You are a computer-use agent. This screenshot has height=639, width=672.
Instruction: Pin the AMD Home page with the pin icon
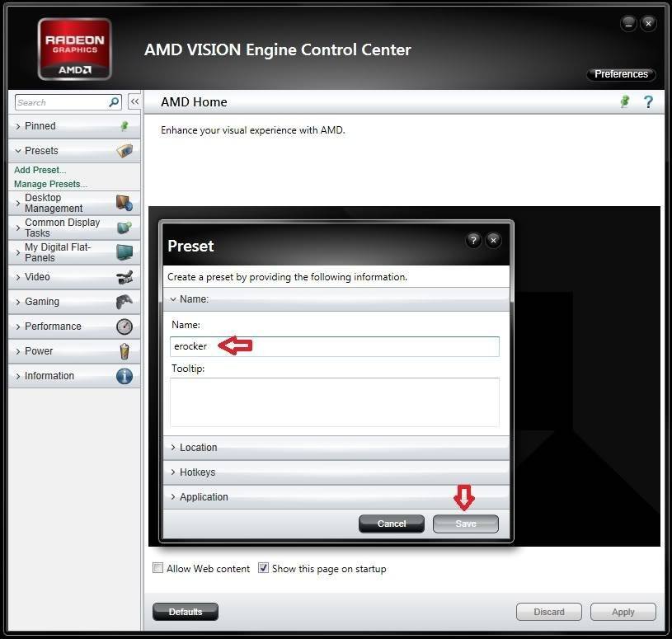click(625, 101)
